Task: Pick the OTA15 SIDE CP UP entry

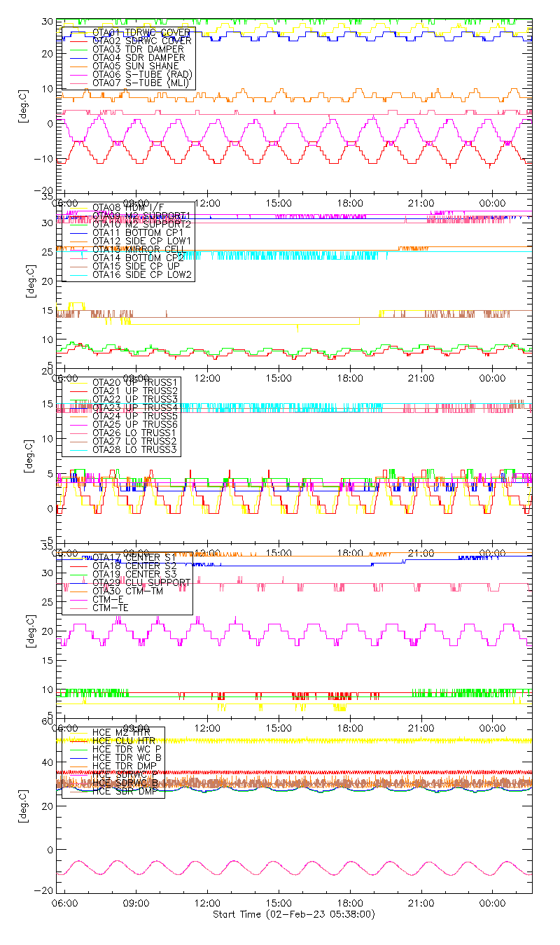Action: point(134,266)
